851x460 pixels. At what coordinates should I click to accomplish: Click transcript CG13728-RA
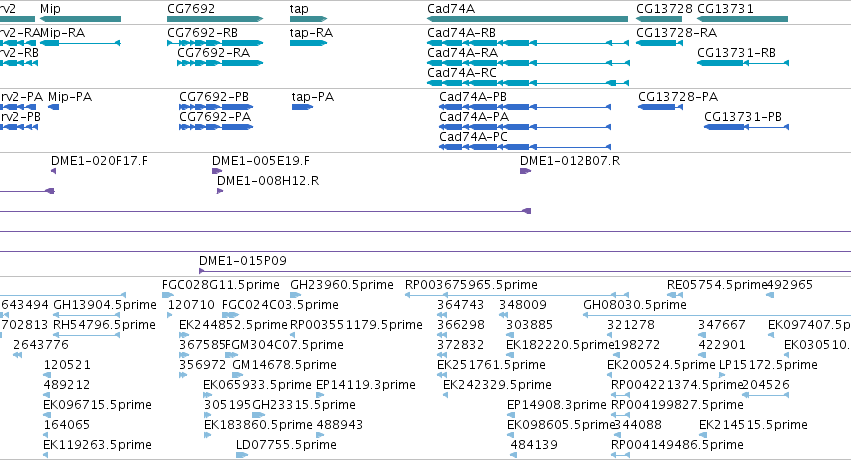[659, 43]
